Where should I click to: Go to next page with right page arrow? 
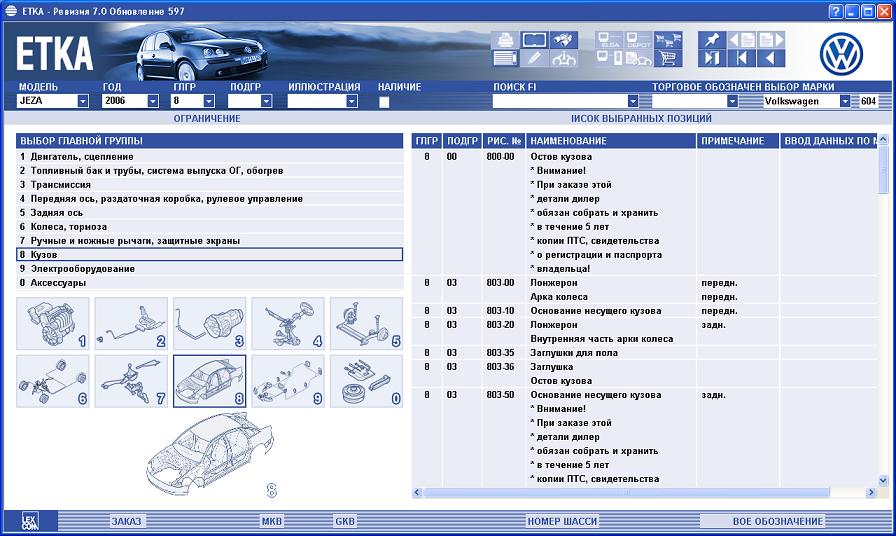click(x=771, y=40)
